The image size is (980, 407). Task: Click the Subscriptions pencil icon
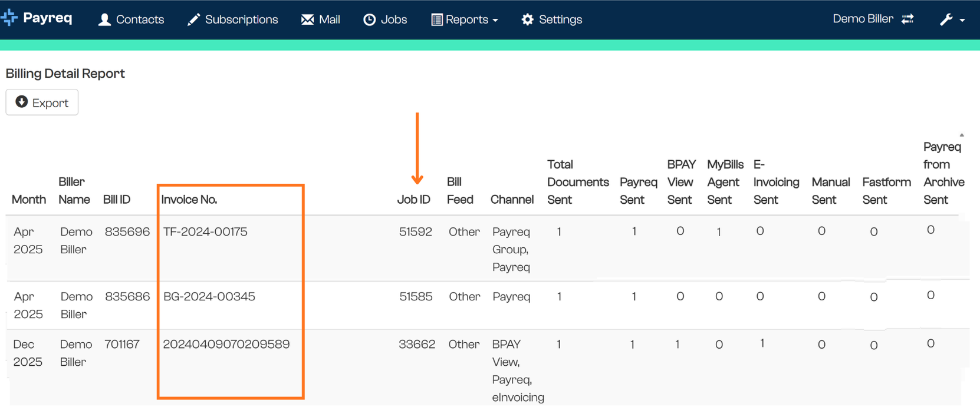(193, 19)
